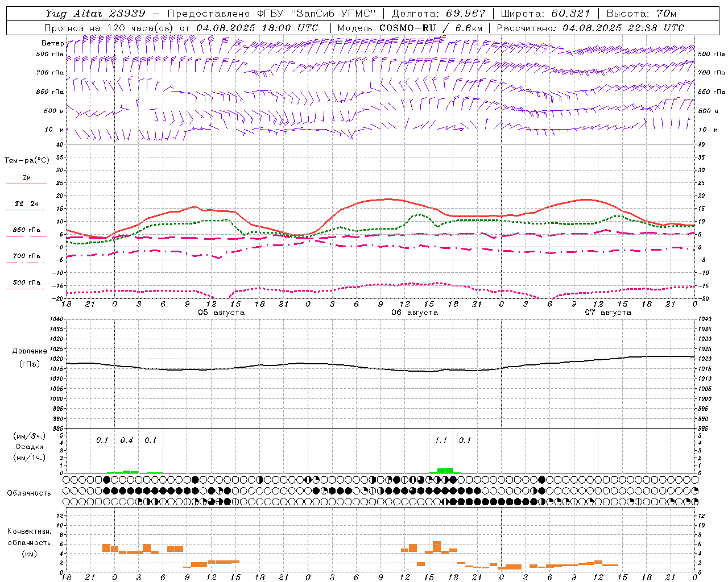Click the Облачность cloud cover label
Image resolution: width=728 pixels, height=582 pixels.
(29, 493)
